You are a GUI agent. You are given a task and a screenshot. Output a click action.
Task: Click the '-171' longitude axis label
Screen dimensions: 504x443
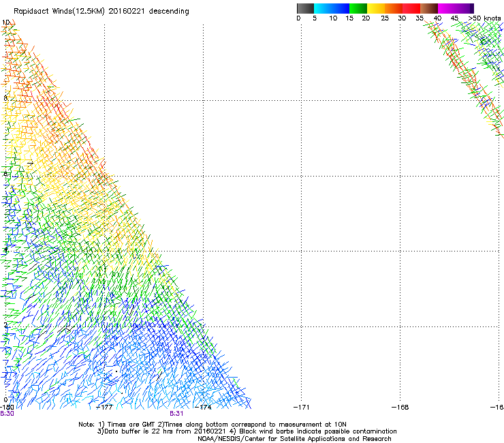(x=301, y=408)
